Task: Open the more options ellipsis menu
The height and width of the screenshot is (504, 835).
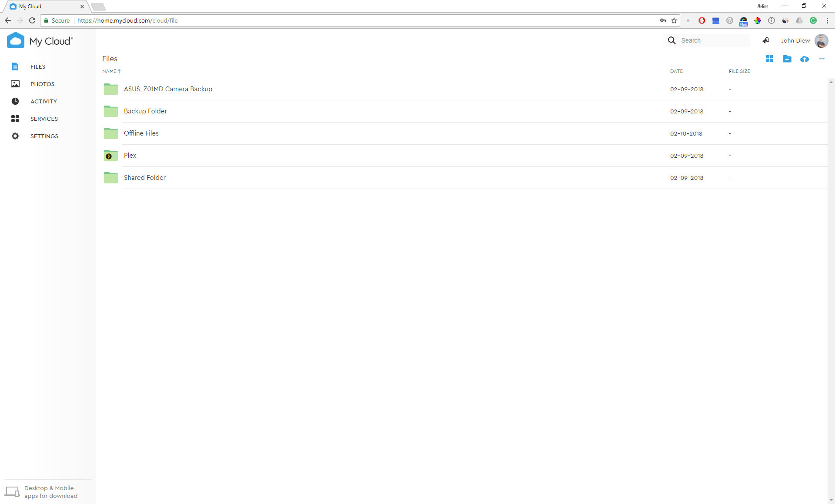Action: (x=822, y=59)
